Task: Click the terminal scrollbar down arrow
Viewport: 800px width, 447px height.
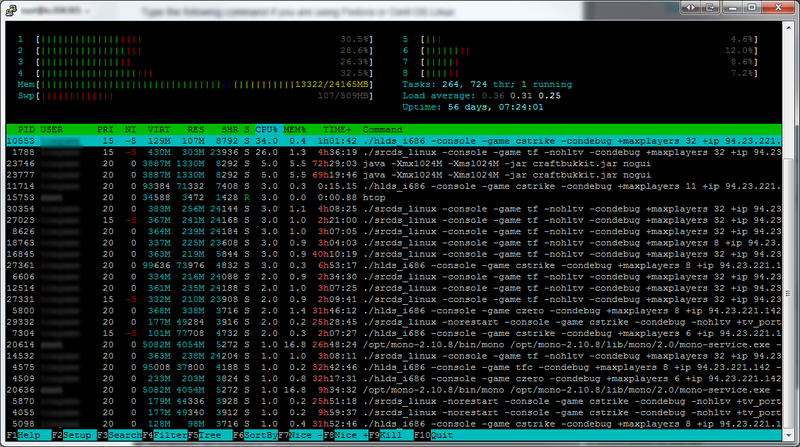Action: 789,435
